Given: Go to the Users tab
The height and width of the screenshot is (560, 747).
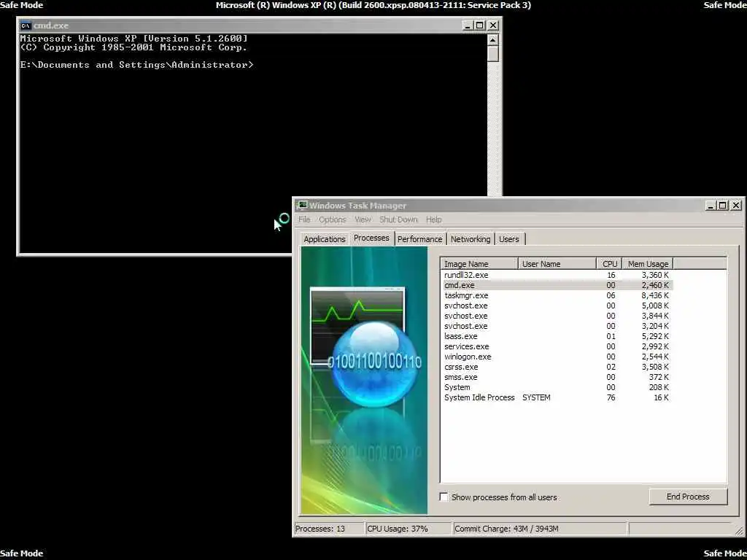Looking at the screenshot, I should click(508, 239).
